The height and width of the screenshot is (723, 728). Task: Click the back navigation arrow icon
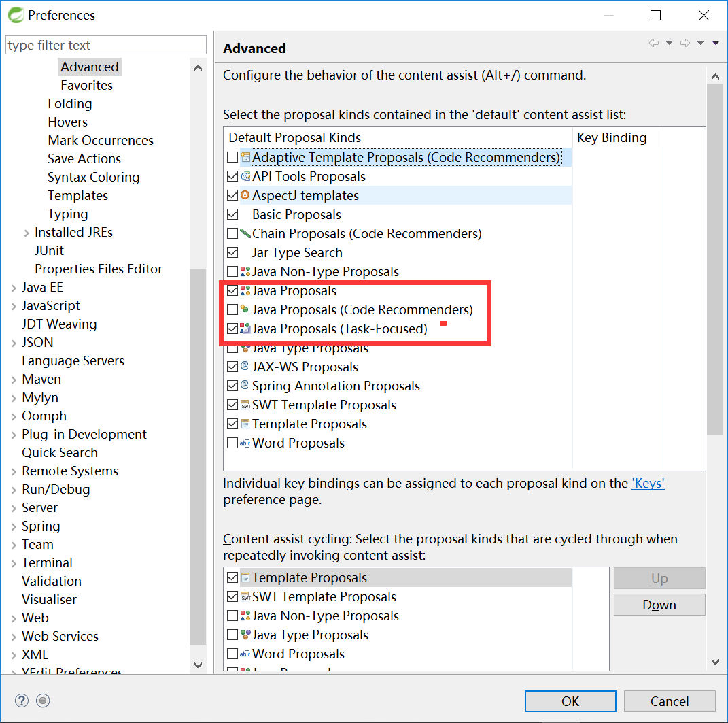pyautogui.click(x=654, y=44)
